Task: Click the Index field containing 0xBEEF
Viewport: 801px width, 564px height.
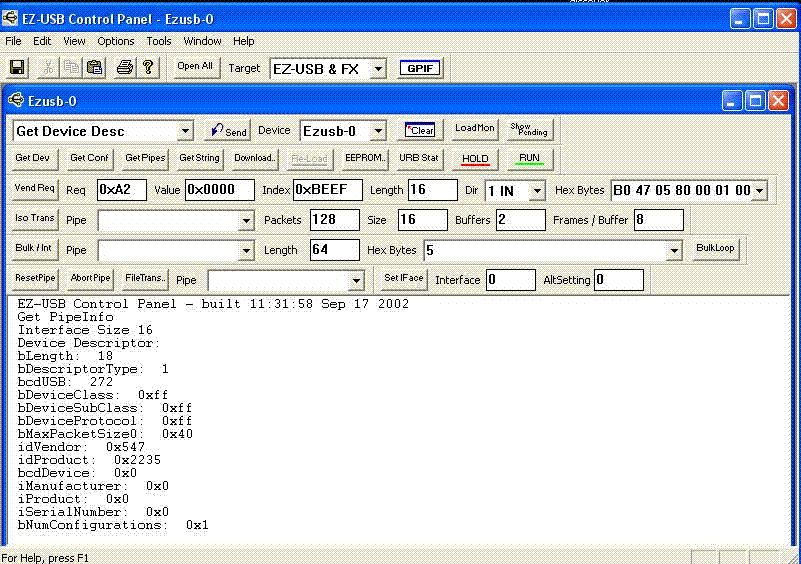Action: pos(327,190)
